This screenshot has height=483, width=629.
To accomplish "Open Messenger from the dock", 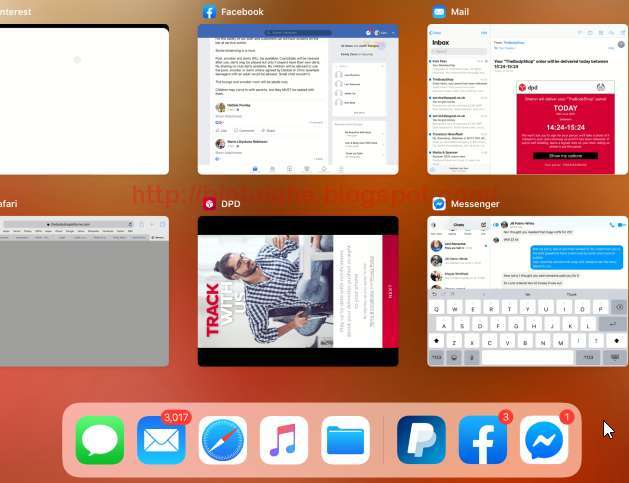I will coord(544,440).
